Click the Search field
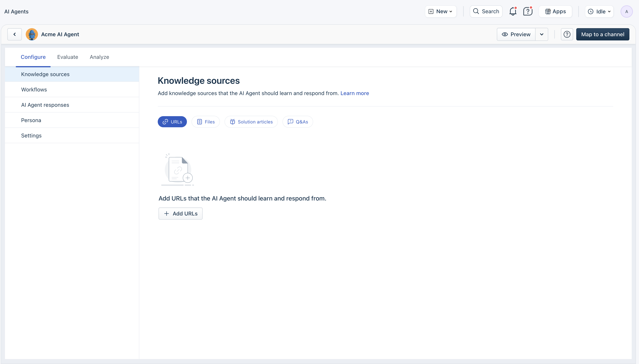 (486, 12)
